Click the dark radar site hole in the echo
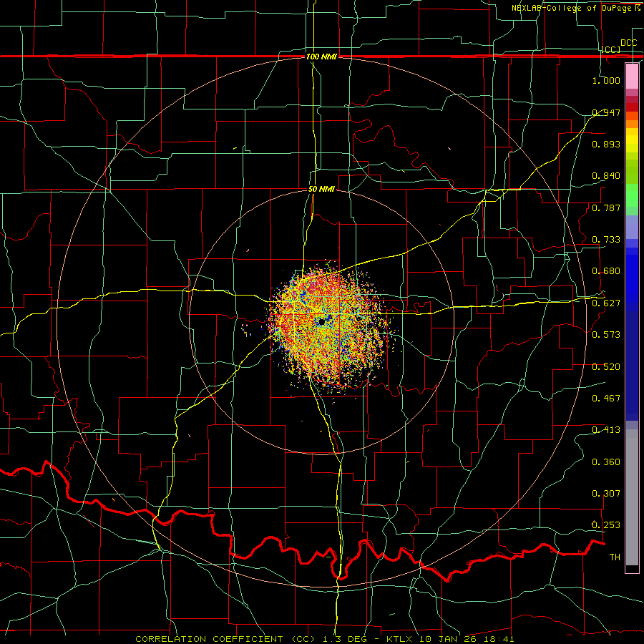This screenshot has width=644, height=644. click(322, 321)
